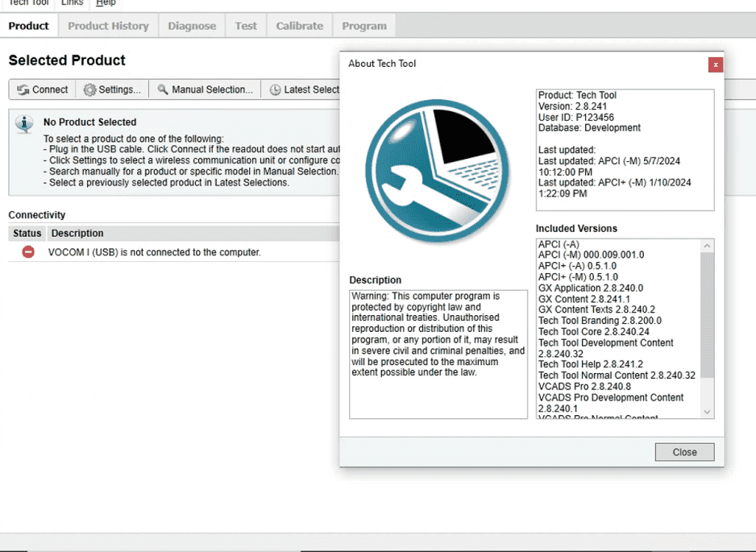Click the Included Versions label
This screenshot has height=552, width=756.
tap(576, 229)
